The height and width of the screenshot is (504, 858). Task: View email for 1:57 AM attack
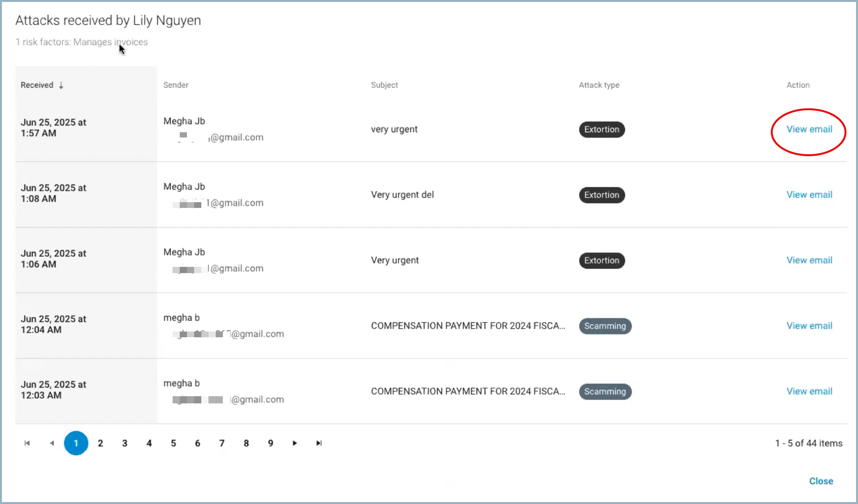[x=809, y=129]
